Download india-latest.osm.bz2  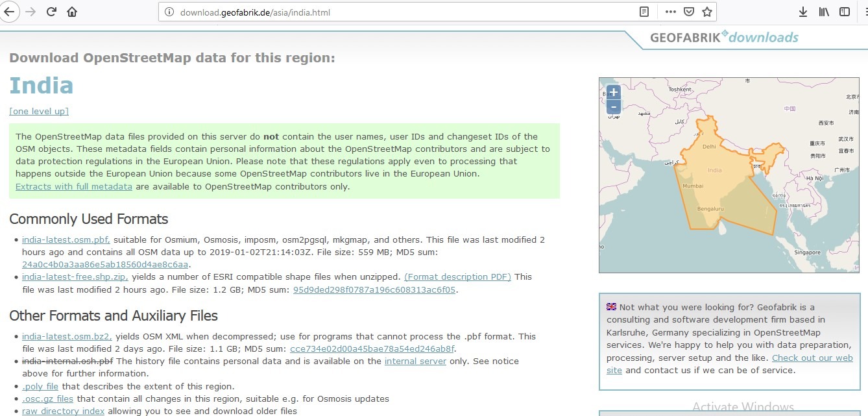[x=67, y=336]
